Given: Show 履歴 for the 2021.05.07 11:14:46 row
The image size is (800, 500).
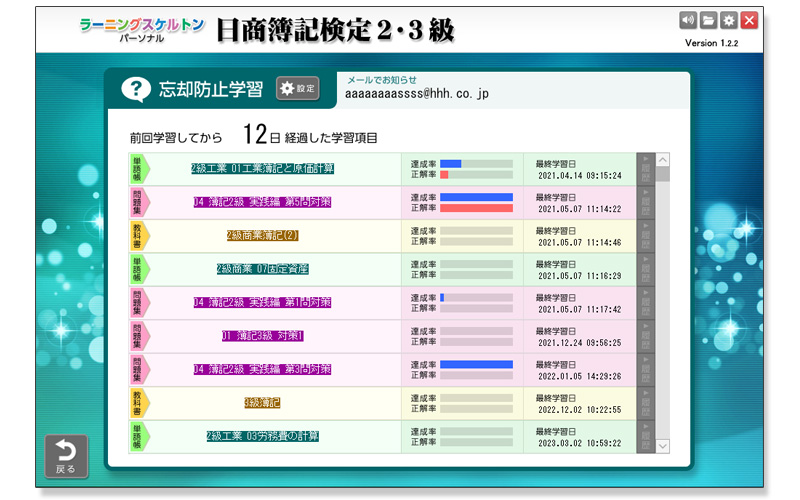Looking at the screenshot, I should click(645, 236).
